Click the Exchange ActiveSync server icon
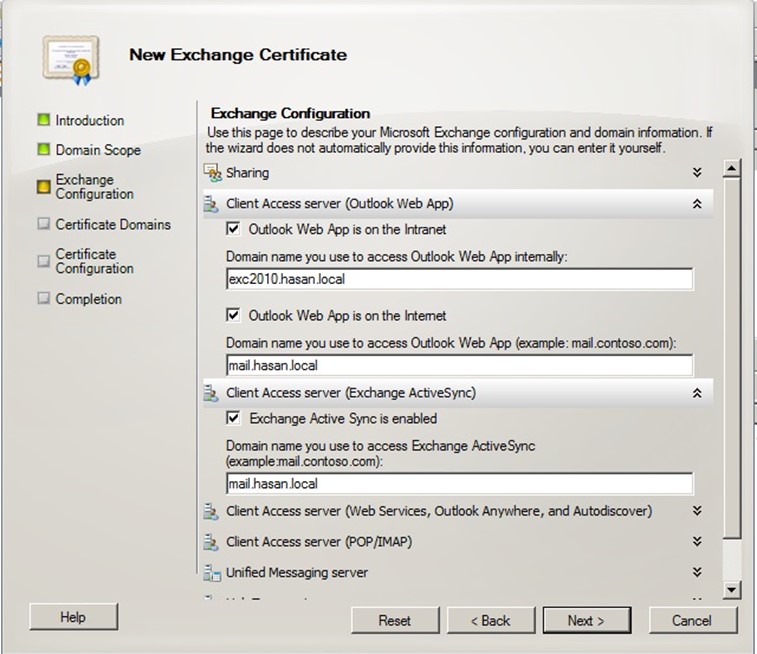 coord(212,394)
